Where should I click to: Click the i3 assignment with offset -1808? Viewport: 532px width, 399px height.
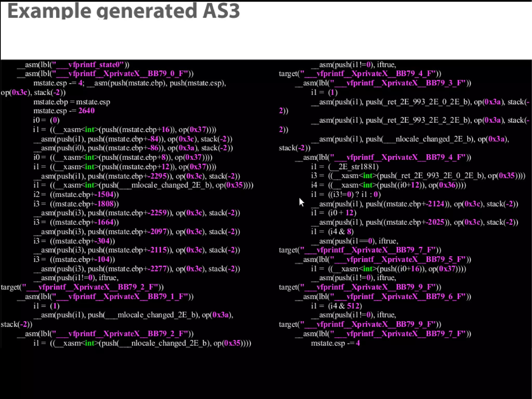tap(76, 204)
